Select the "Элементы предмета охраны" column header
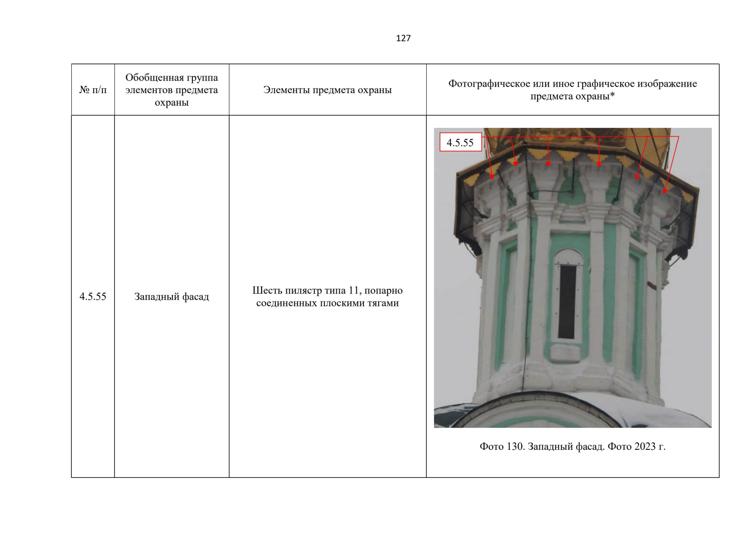The height and width of the screenshot is (535, 756). [x=327, y=90]
